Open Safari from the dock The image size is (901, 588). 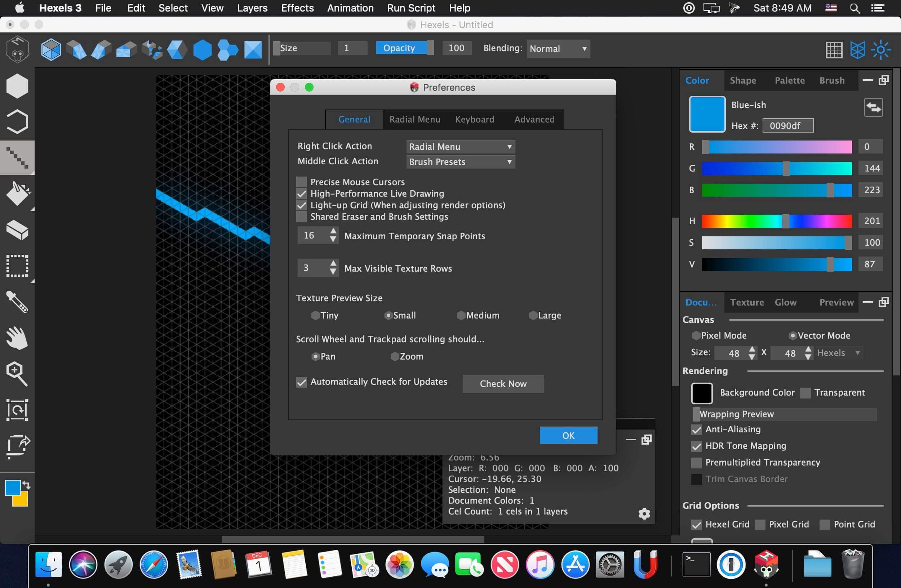click(x=153, y=565)
